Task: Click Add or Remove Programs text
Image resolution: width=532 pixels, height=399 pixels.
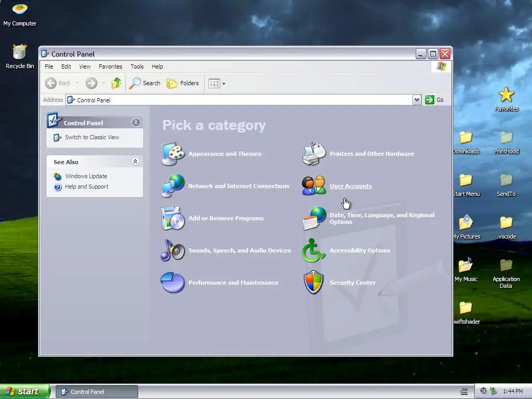Action: [x=226, y=218]
